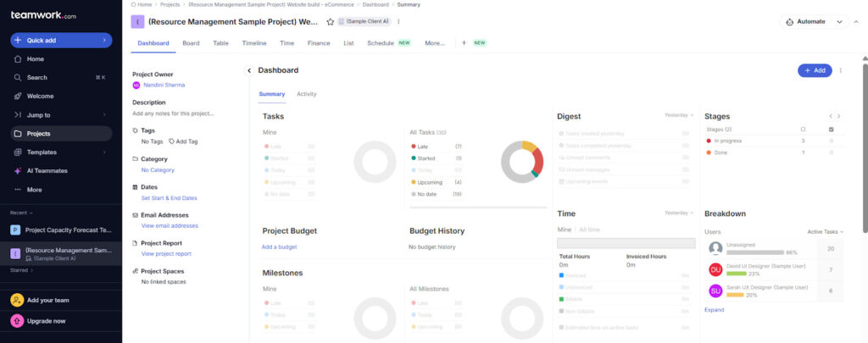Click the project purple icon in header
This screenshot has height=343, width=868.
click(137, 21)
